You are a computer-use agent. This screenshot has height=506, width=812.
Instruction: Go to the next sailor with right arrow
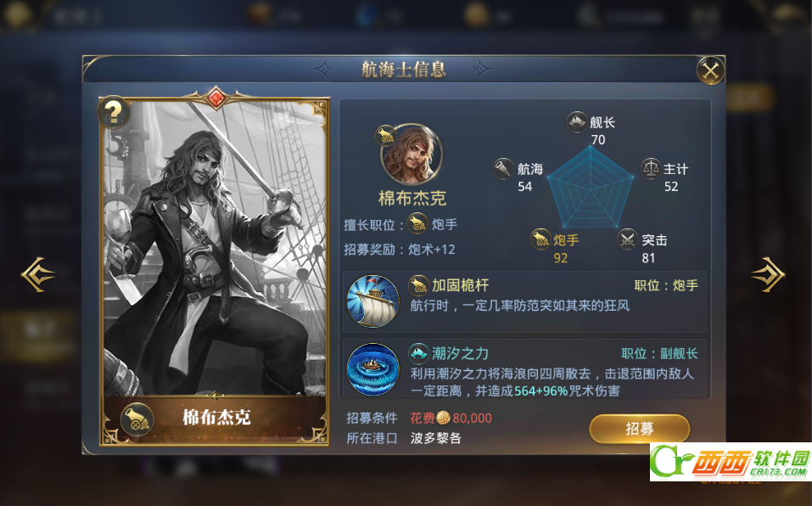tap(768, 274)
